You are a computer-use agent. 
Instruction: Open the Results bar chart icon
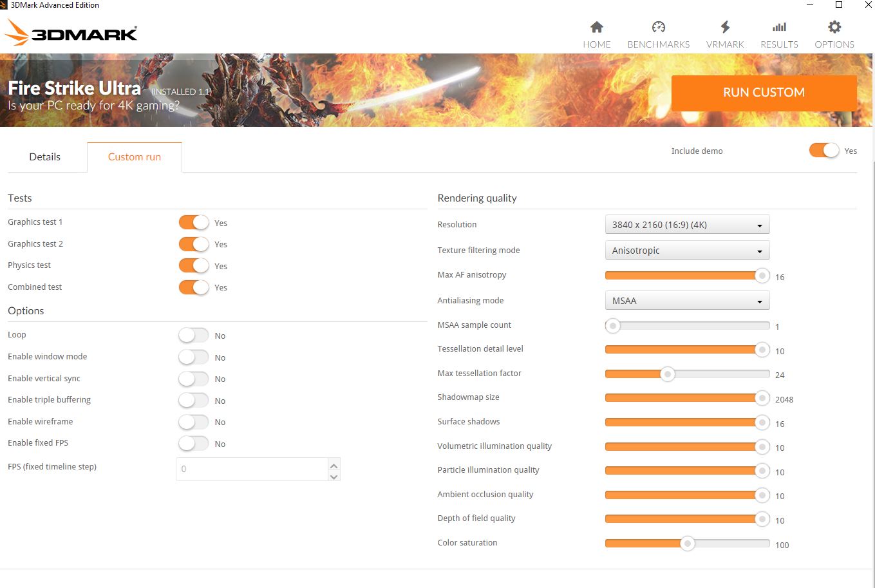point(779,27)
